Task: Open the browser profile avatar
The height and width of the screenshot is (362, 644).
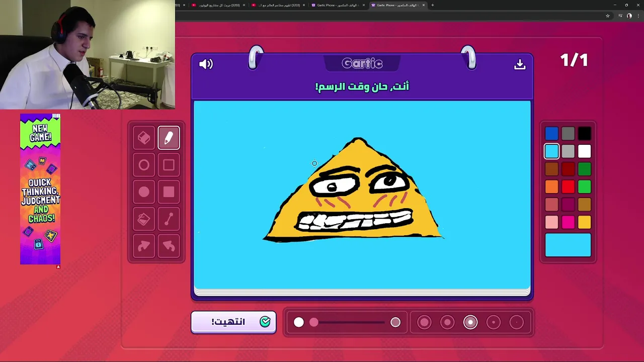Action: (x=629, y=16)
